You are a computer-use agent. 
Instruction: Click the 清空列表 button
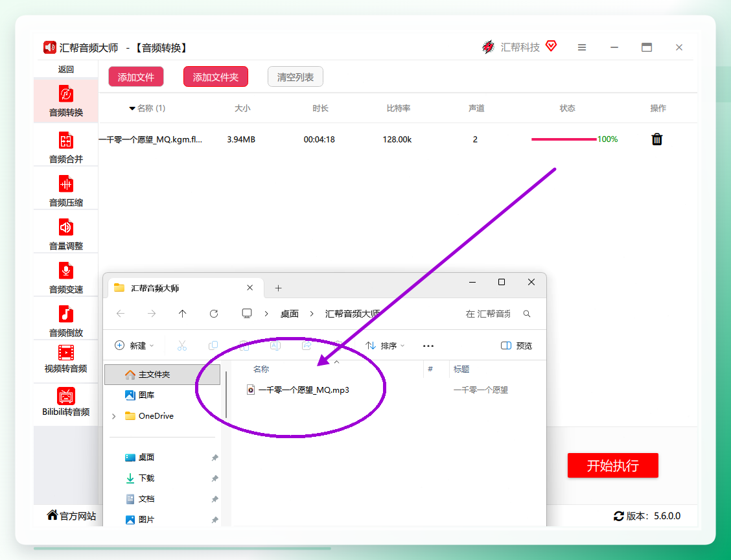point(295,77)
